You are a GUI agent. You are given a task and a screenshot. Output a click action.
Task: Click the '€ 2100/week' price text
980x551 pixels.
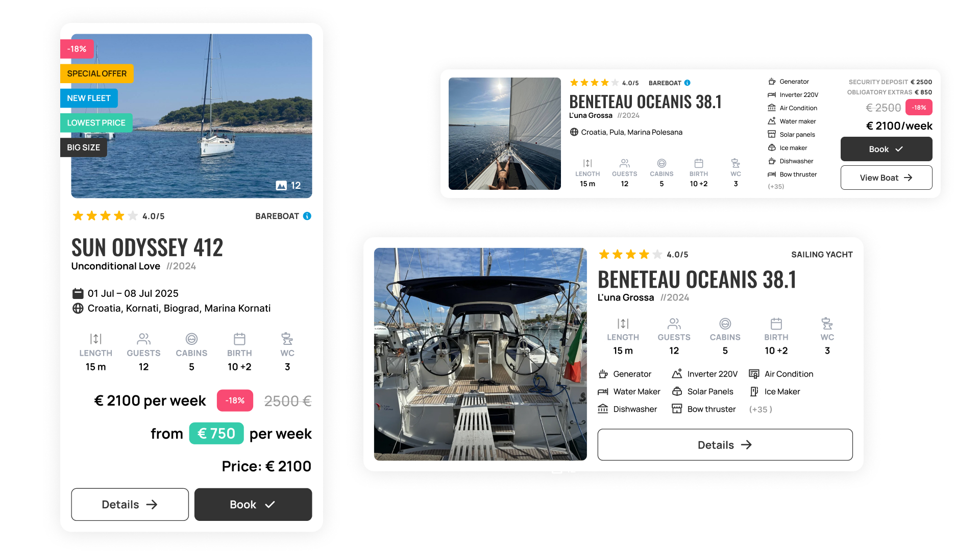click(899, 126)
